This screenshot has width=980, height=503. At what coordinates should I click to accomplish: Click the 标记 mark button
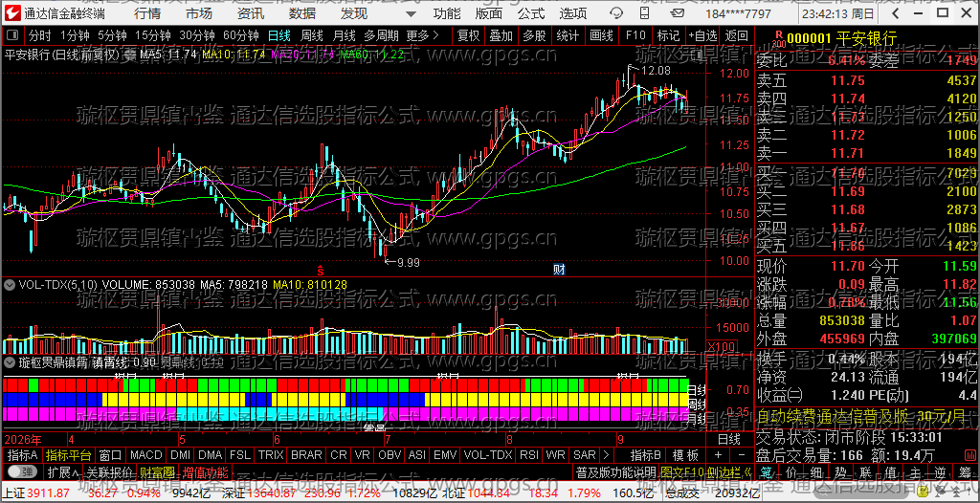tap(669, 35)
